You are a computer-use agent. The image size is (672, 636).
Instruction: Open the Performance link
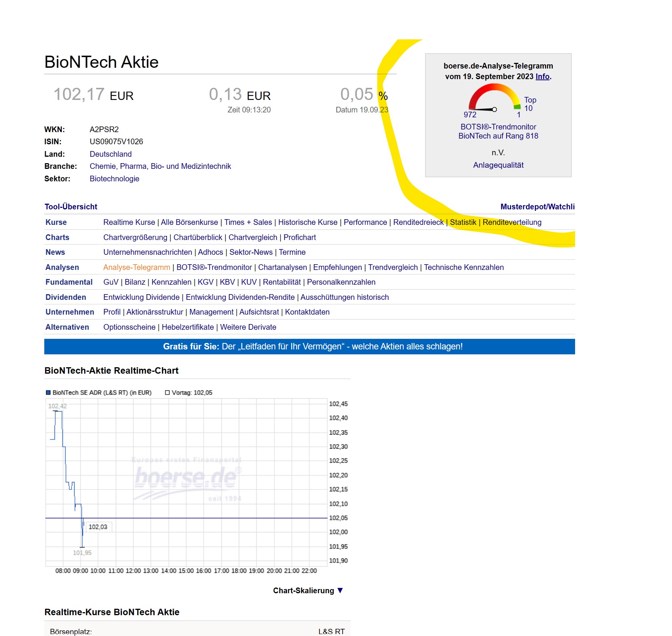coord(365,222)
